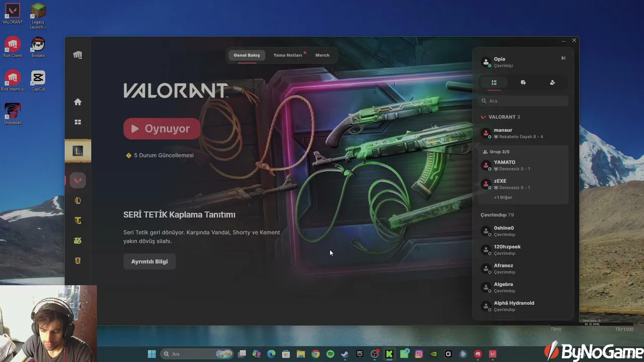Click the taskbar search box
644x362 pixels.
pyautogui.click(x=197, y=354)
